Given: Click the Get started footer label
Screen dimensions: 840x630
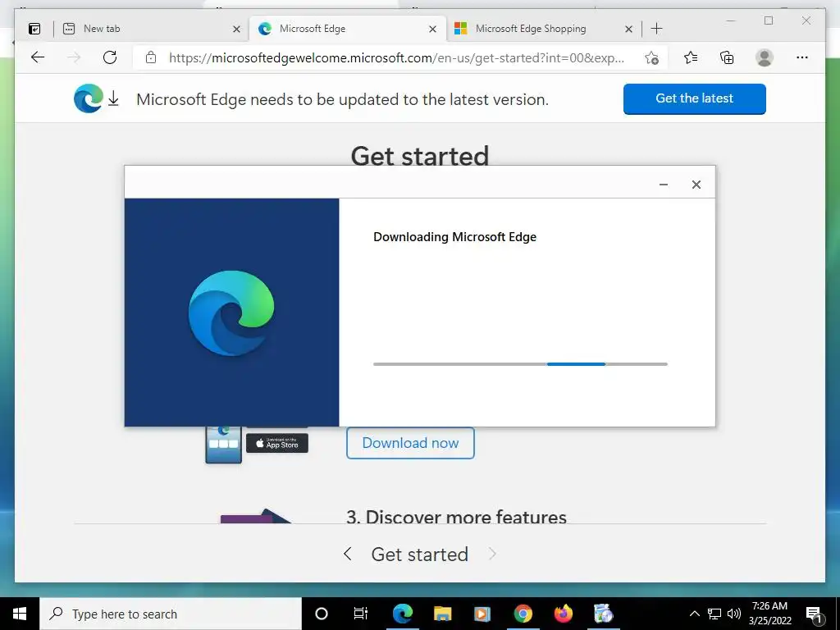Looking at the screenshot, I should 419,554.
